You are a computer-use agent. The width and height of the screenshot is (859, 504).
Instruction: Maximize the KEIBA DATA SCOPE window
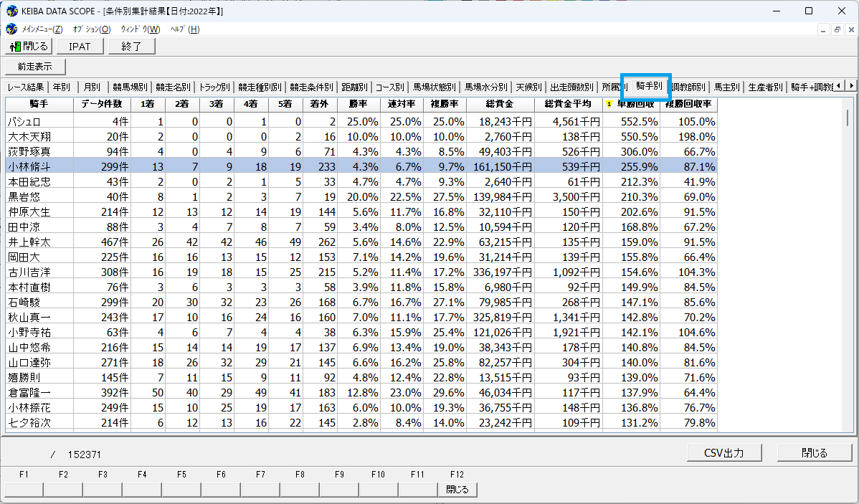809,11
